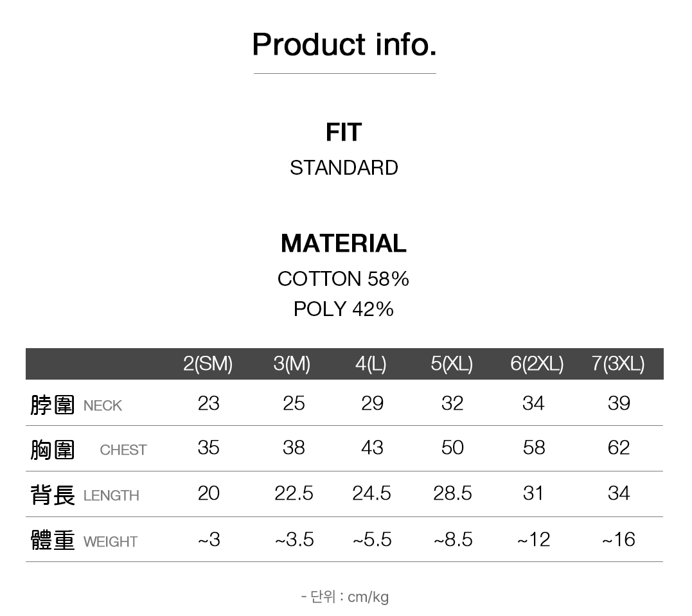Click the 4(L) size column header
This screenshot has width=692, height=616.
371,364
